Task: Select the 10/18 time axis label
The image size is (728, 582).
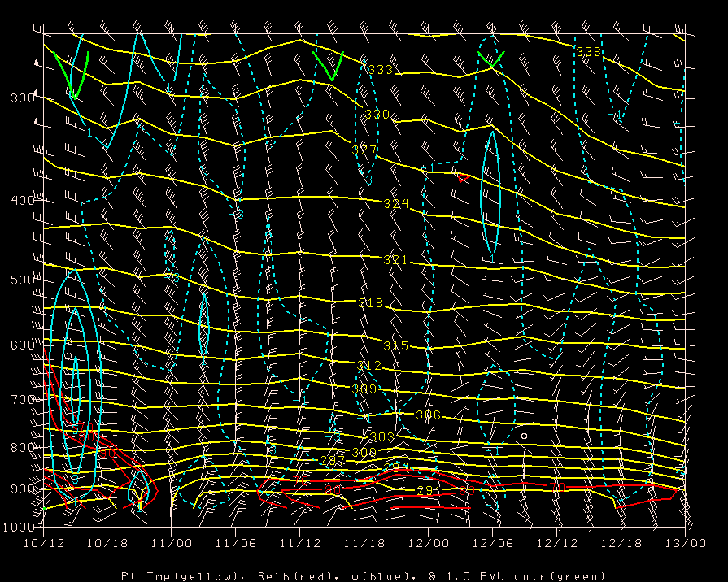Action: [107, 541]
